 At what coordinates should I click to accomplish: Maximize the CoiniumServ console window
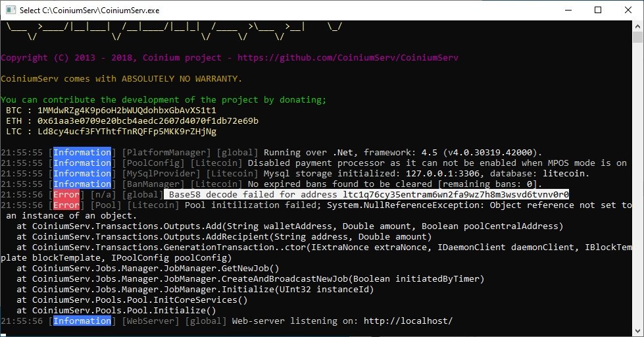point(598,10)
